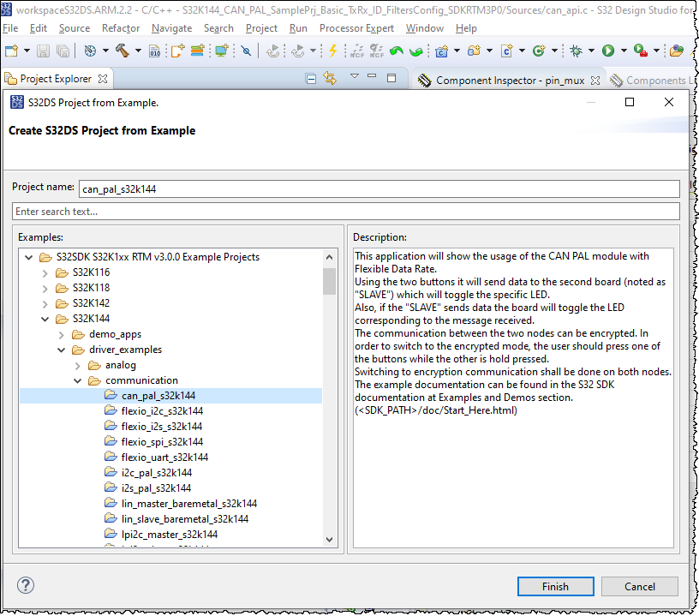Open the Project menu
The image size is (699, 616).
[x=261, y=28]
